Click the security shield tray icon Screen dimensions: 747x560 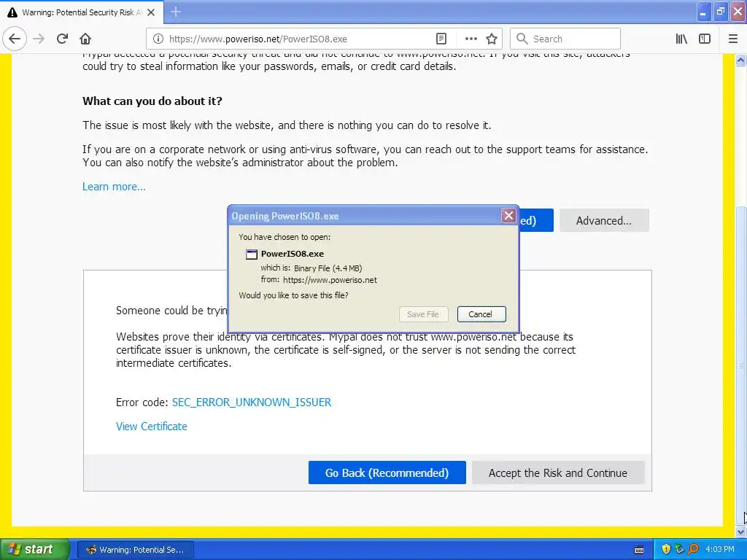(x=666, y=550)
